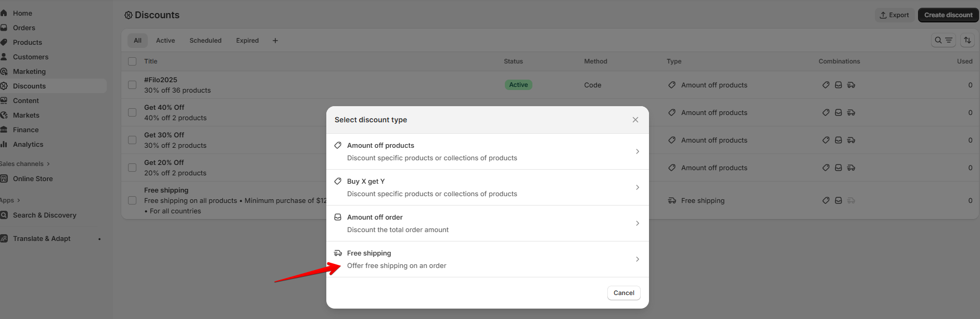This screenshot has width=980, height=319.
Task: Add a new view with plus icon
Action: (275, 41)
